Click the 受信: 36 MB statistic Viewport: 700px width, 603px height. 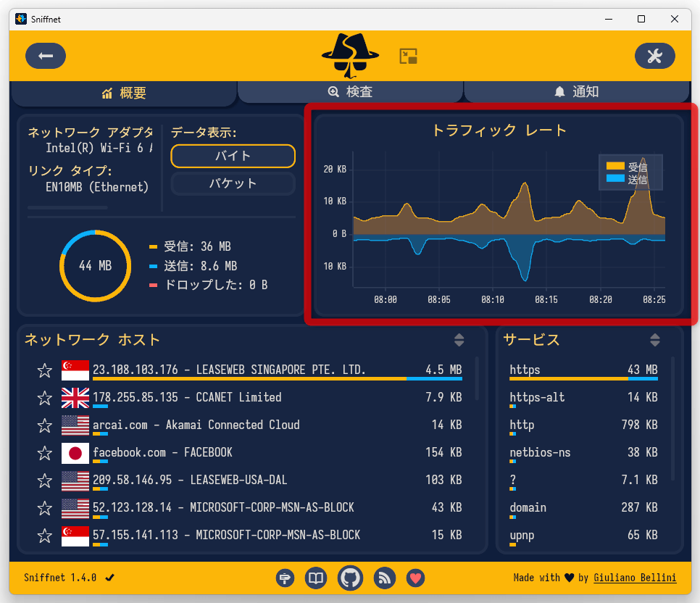[x=197, y=246]
